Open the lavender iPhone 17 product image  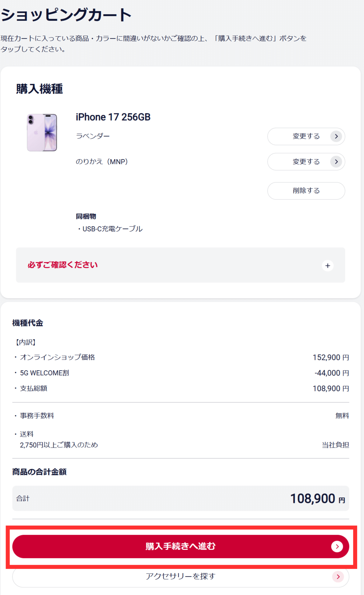42,132
